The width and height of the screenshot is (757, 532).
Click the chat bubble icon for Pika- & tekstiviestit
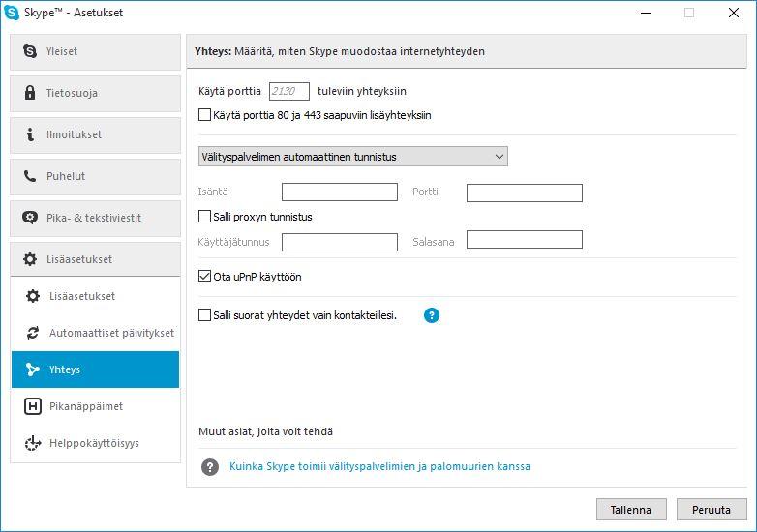pyautogui.click(x=30, y=218)
